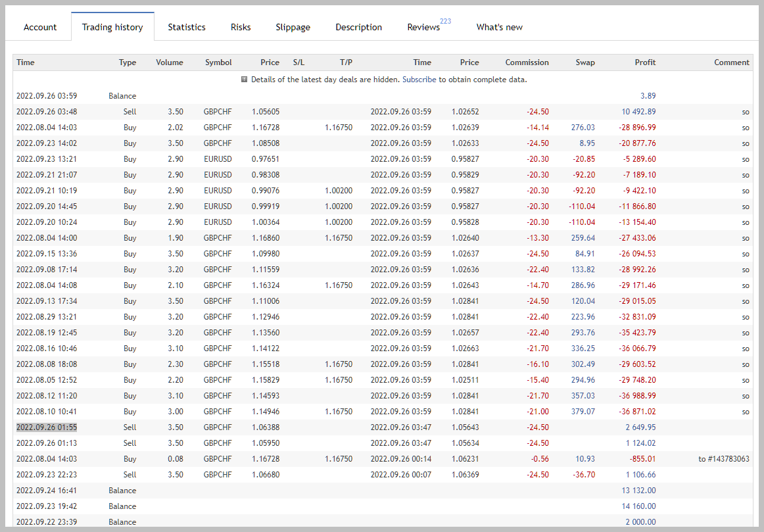Click the info icon beside the hidden deals notice

pyautogui.click(x=244, y=80)
